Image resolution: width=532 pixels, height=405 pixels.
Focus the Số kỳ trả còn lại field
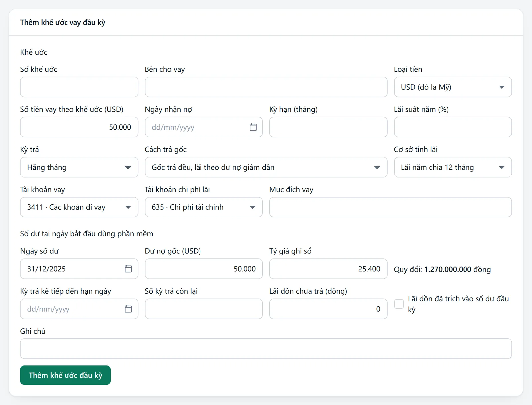click(x=203, y=309)
